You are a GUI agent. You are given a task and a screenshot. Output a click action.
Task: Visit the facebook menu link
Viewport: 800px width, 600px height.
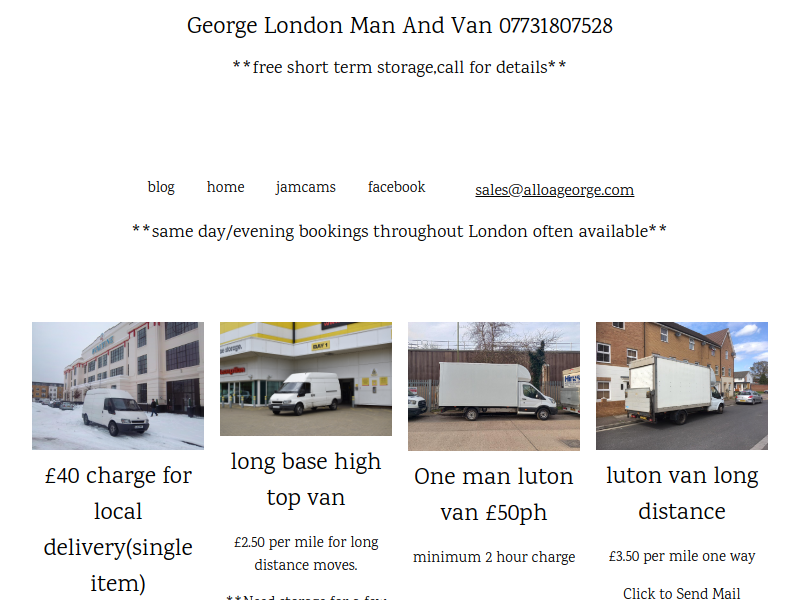396,187
